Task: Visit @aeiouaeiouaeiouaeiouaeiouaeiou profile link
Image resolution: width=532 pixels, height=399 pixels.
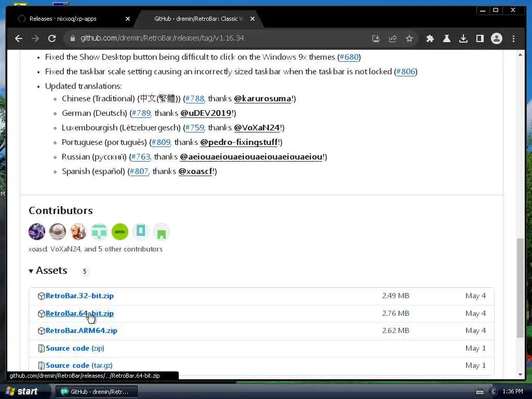Action: pyautogui.click(x=251, y=157)
